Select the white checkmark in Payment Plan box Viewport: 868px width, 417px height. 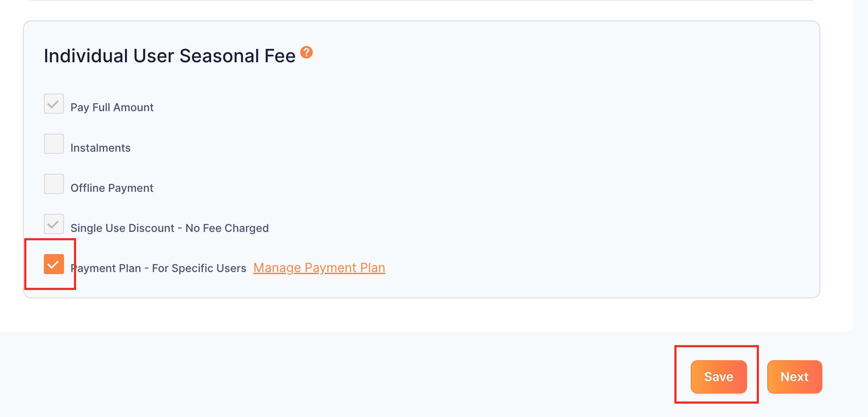(54, 264)
